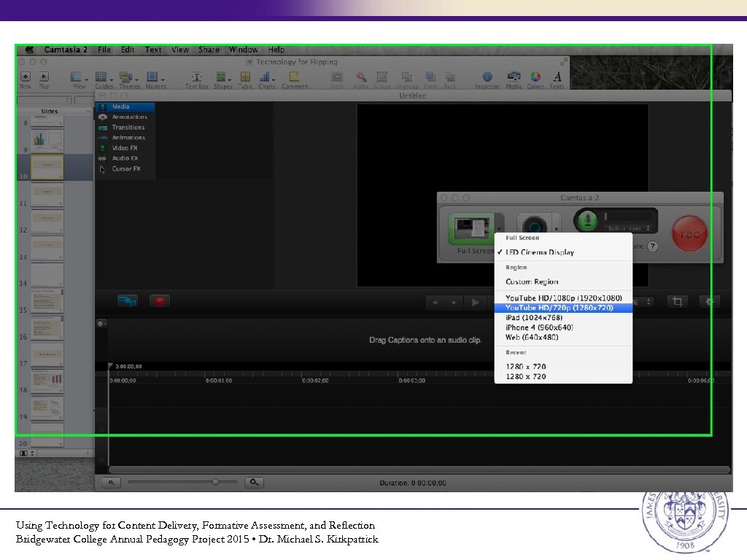
Task: Click the big red rec button
Action: 689,234
